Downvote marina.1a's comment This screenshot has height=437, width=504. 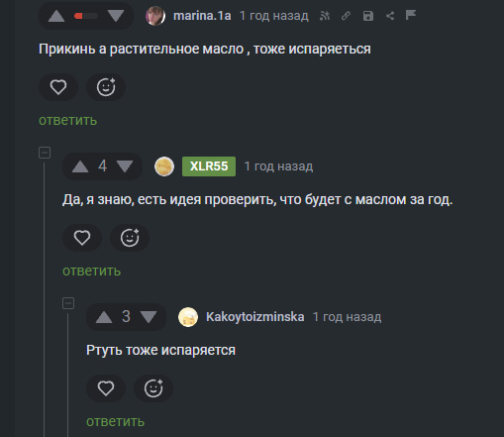[x=116, y=16]
